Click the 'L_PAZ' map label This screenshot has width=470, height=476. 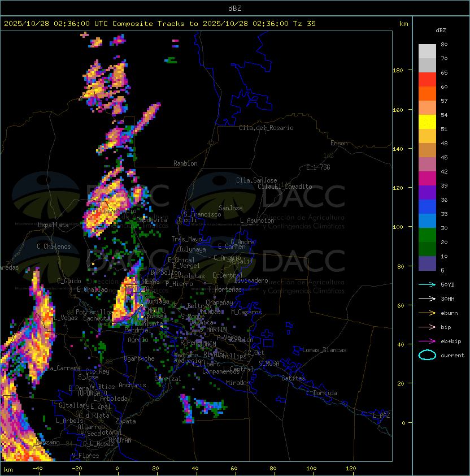381,416
